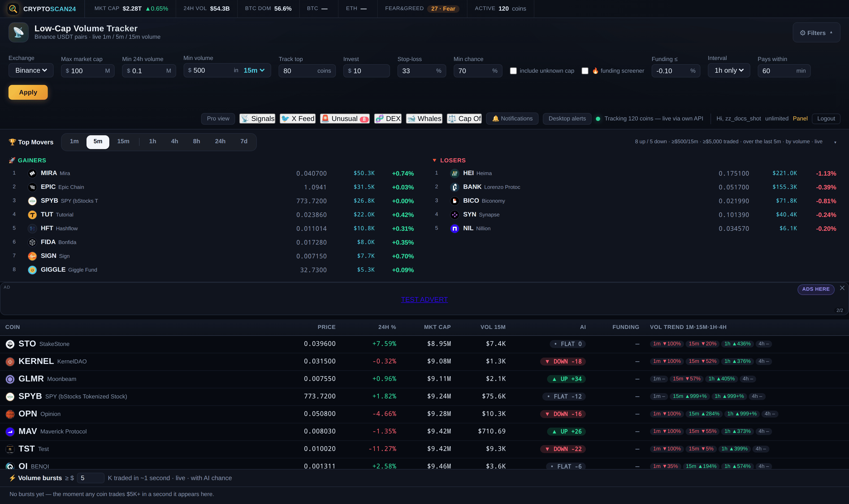Click the BICO coin icon
This screenshot has width=849, height=504.
point(454,201)
